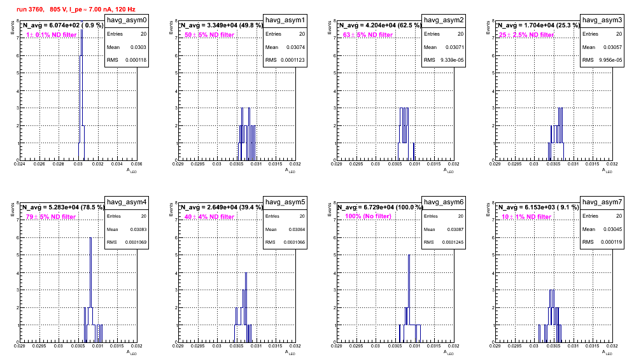Click the N_avg = 4.204e+04 label
The height and width of the screenshot is (364, 634).
[x=379, y=25]
